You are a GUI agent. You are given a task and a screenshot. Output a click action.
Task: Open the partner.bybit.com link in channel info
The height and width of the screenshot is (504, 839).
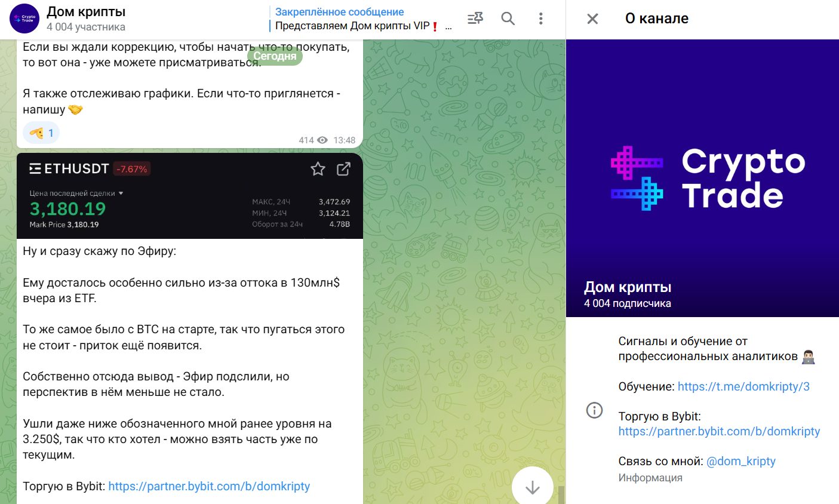(x=719, y=431)
